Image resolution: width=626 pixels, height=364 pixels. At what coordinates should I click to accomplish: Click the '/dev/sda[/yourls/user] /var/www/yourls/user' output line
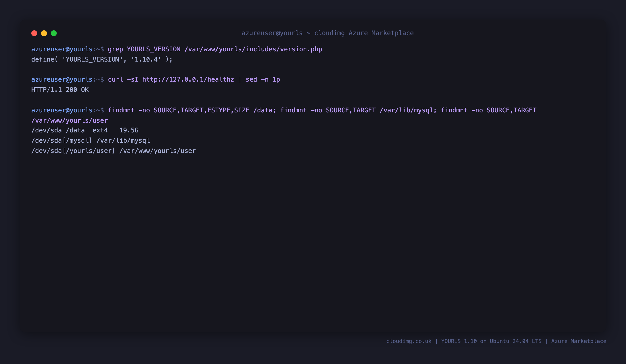pos(113,151)
